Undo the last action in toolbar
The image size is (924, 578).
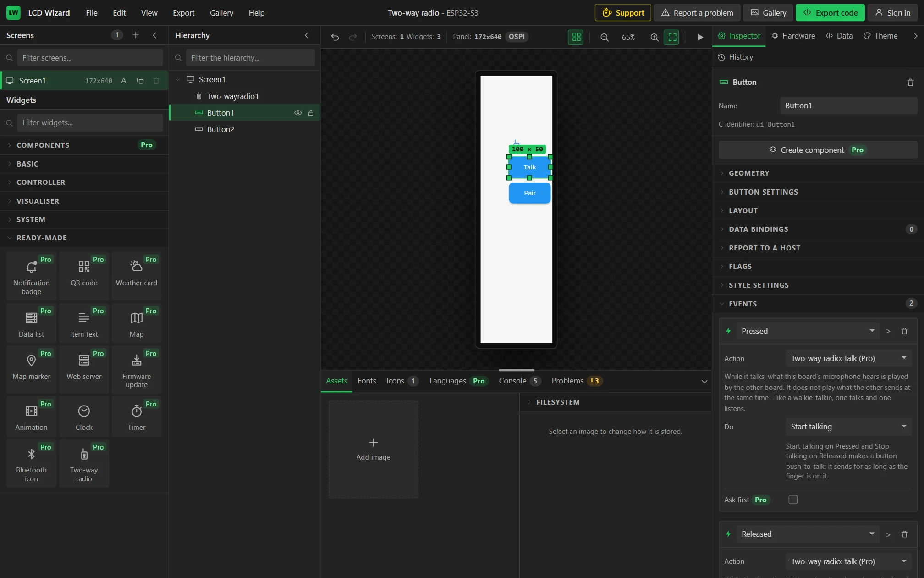pos(335,37)
